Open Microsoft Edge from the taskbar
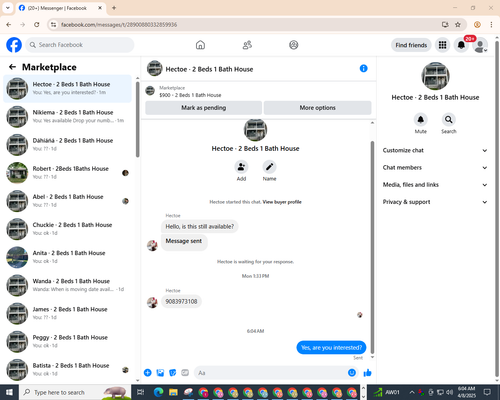 coord(158,392)
